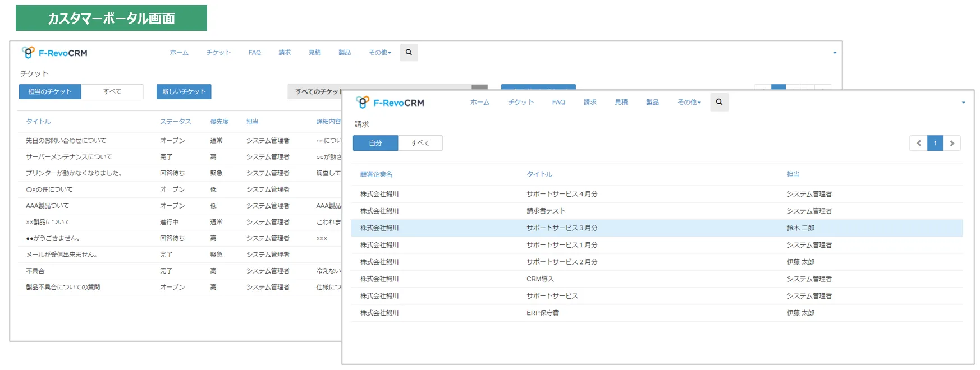Sort invoices by 顧客企業名 column
The height and width of the screenshot is (370, 980).
(x=377, y=174)
